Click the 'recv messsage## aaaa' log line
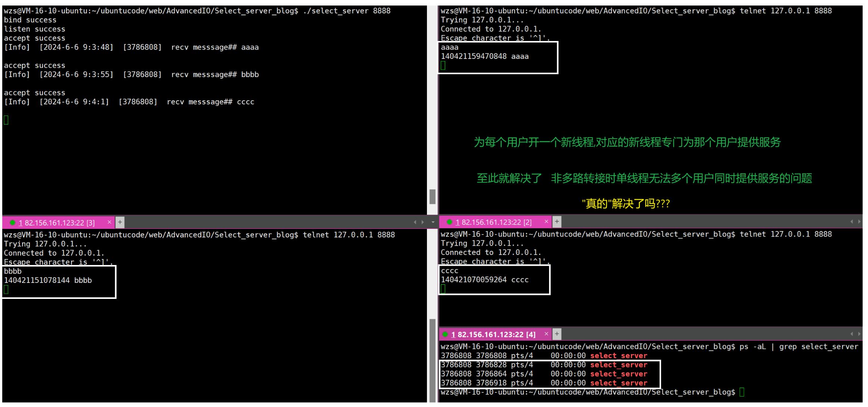Viewport: 868px width, 407px height. [131, 47]
